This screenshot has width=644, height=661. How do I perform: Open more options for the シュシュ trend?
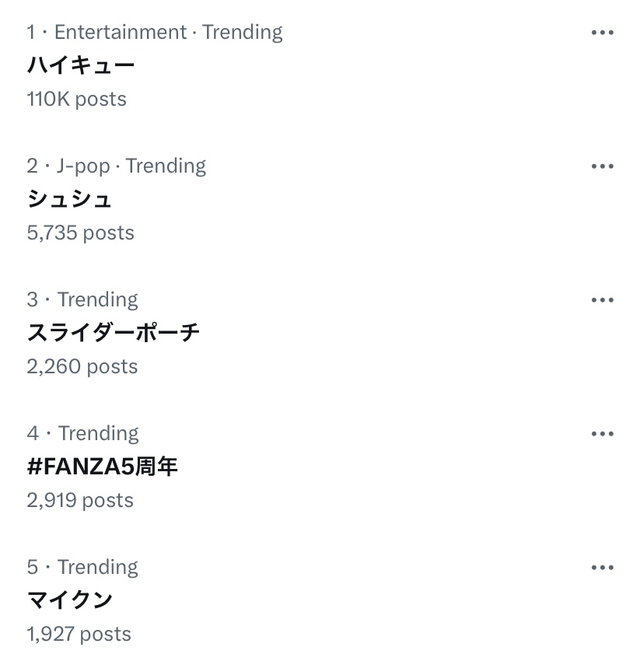click(603, 166)
